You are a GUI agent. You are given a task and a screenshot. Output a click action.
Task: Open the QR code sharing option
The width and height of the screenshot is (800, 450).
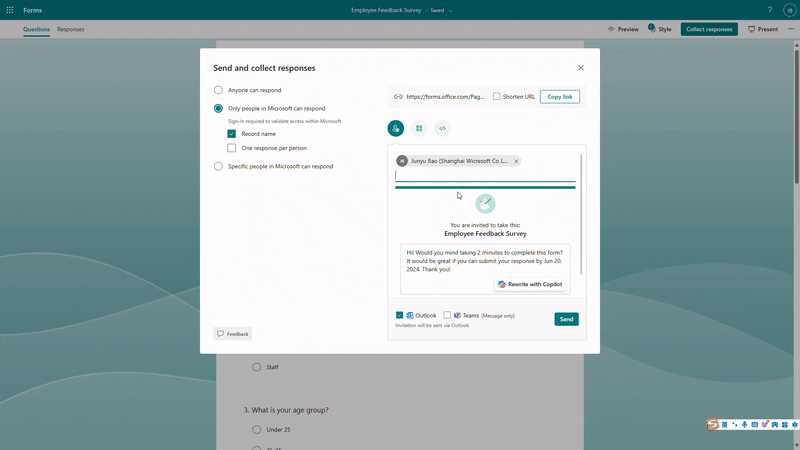[x=419, y=128]
